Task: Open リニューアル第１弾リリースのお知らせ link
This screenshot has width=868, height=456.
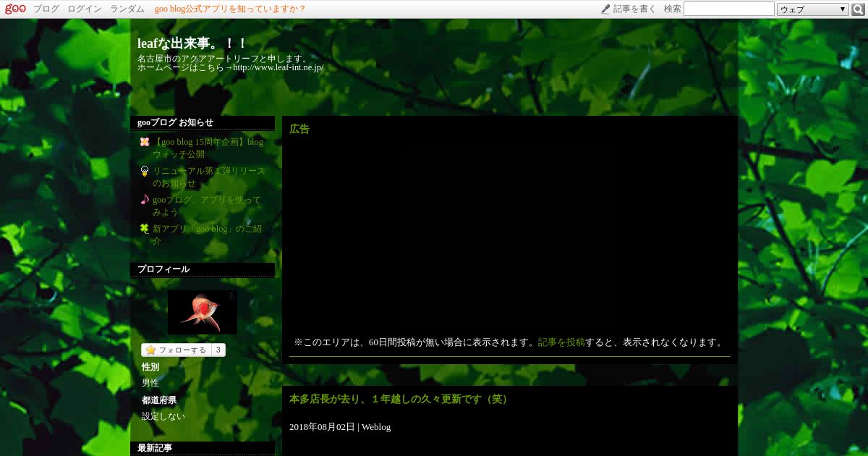Action: click(x=209, y=177)
